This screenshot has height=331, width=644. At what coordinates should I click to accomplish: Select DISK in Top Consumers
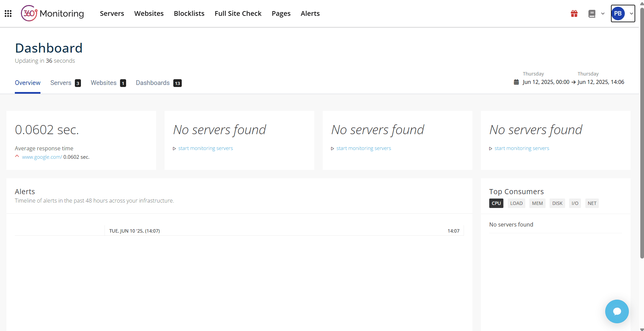pyautogui.click(x=557, y=203)
